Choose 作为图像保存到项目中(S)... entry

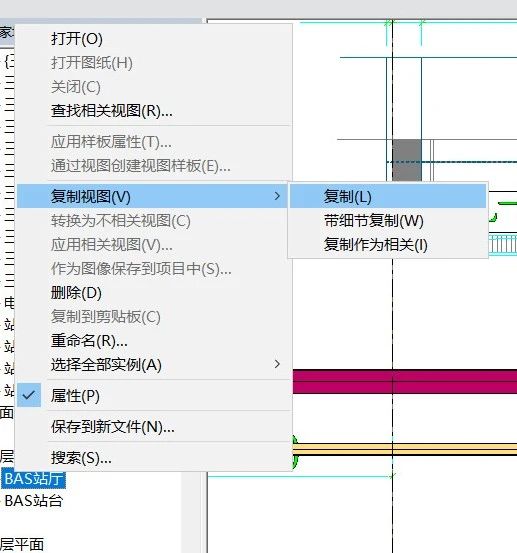[x=154, y=269]
